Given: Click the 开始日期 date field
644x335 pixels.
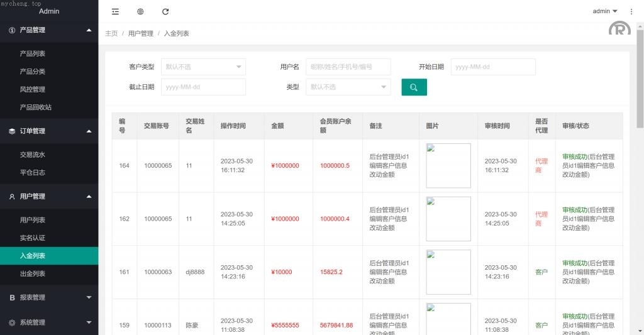Looking at the screenshot, I should (x=492, y=67).
